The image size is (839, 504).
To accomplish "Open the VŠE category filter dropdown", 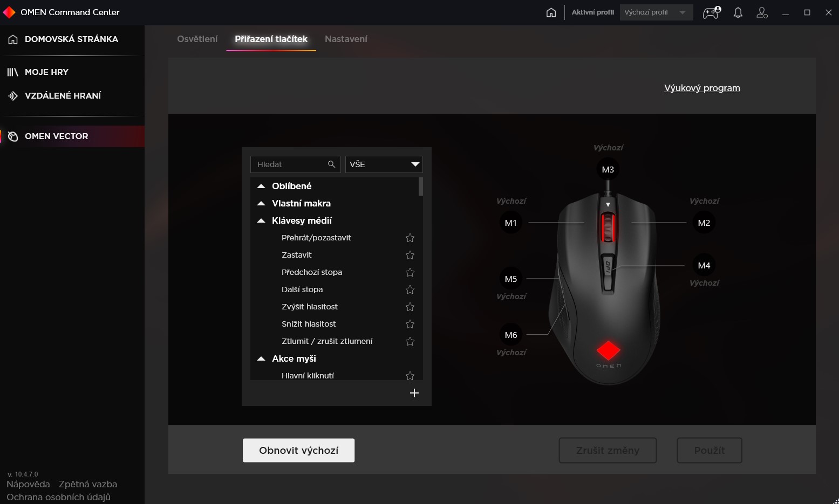I will [x=384, y=164].
